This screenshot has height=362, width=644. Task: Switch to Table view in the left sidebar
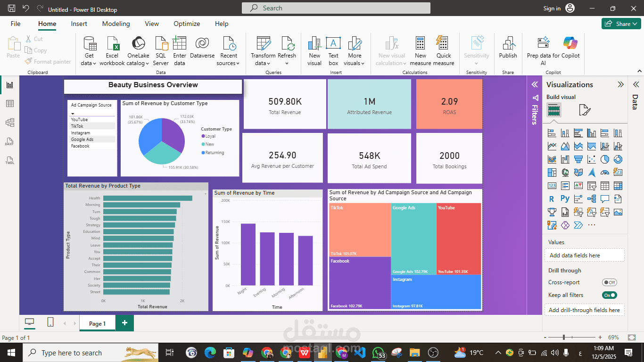pyautogui.click(x=9, y=103)
